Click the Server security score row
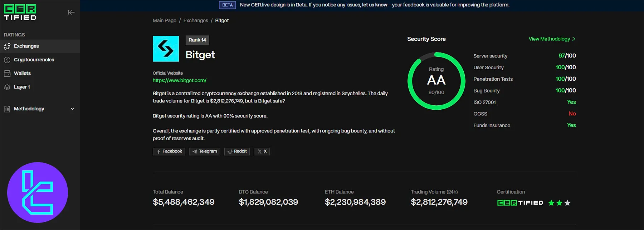The width and height of the screenshot is (644, 230). pyautogui.click(x=525, y=56)
